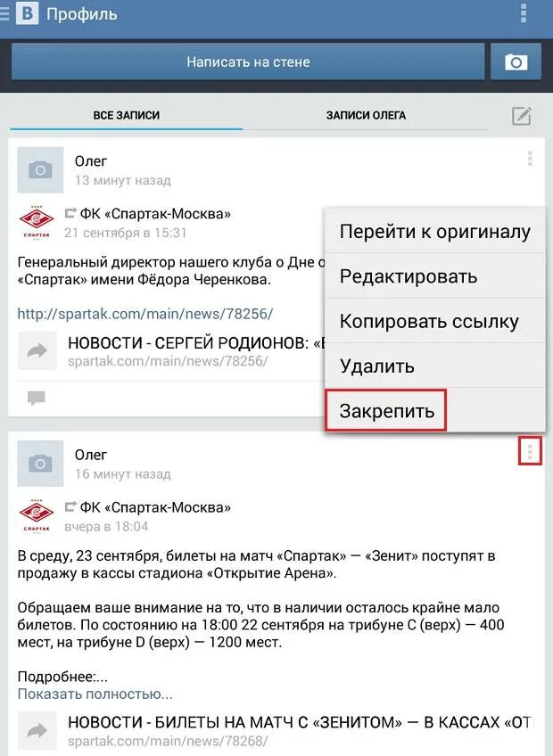Tap Oleg's avatar on second post
This screenshot has width=553, height=756.
(40, 464)
